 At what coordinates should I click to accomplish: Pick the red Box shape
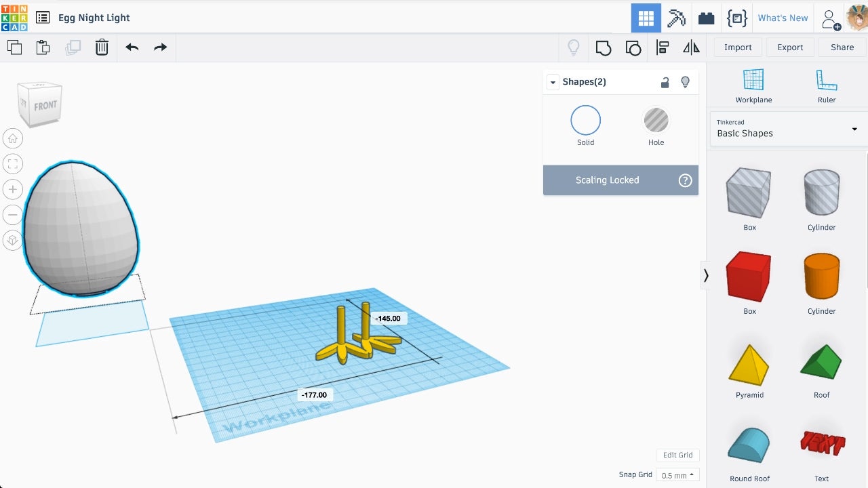point(749,277)
